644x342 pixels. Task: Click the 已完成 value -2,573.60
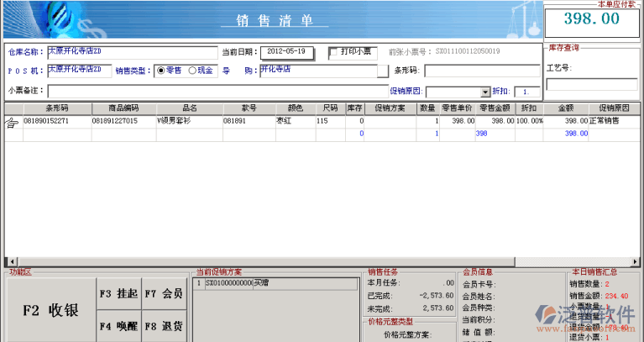[437, 296]
